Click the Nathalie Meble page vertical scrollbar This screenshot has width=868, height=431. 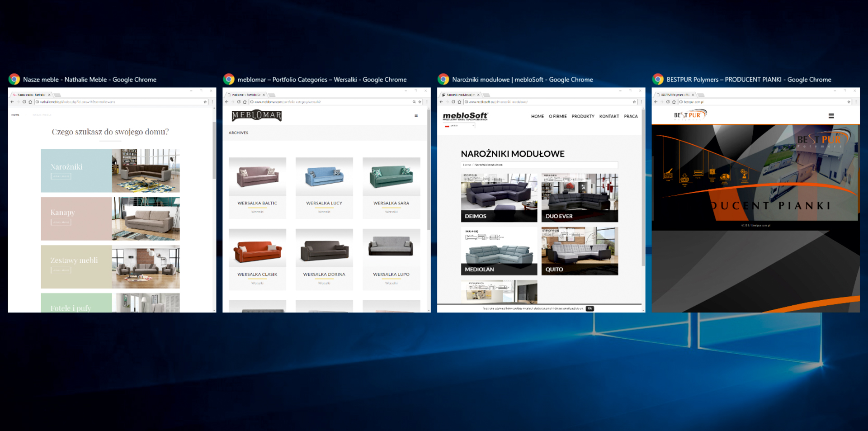214,149
